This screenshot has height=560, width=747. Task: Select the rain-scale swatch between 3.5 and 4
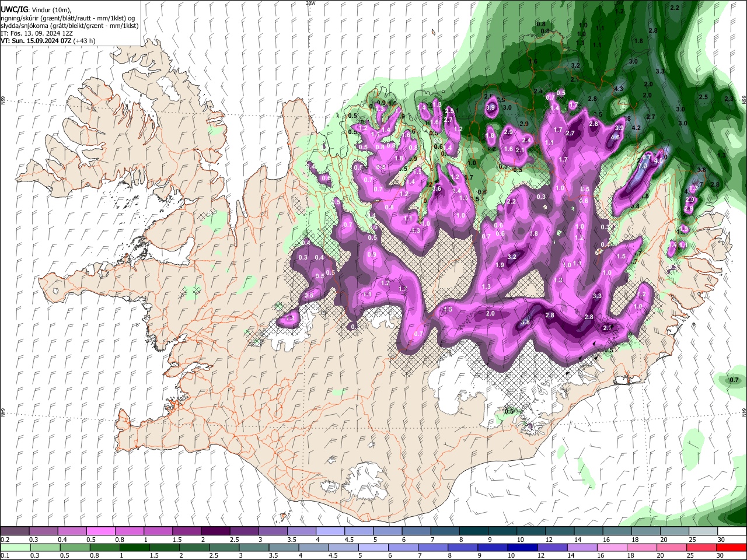(x=284, y=548)
